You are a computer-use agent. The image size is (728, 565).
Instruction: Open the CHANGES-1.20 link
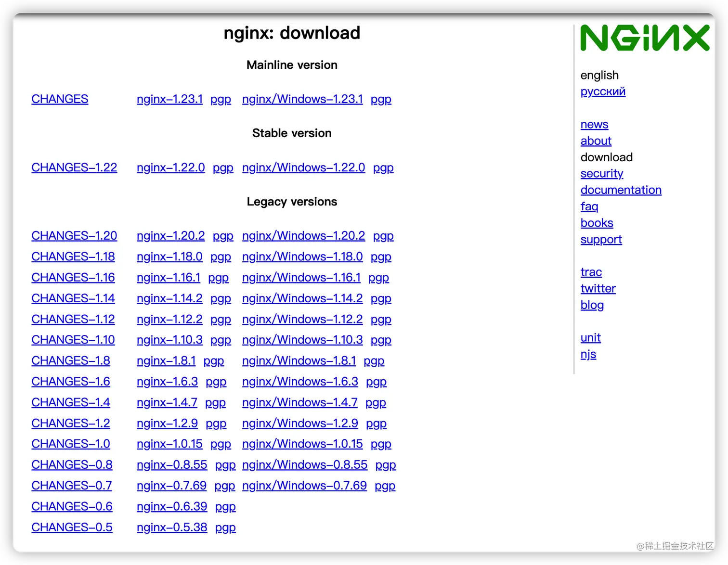click(74, 236)
